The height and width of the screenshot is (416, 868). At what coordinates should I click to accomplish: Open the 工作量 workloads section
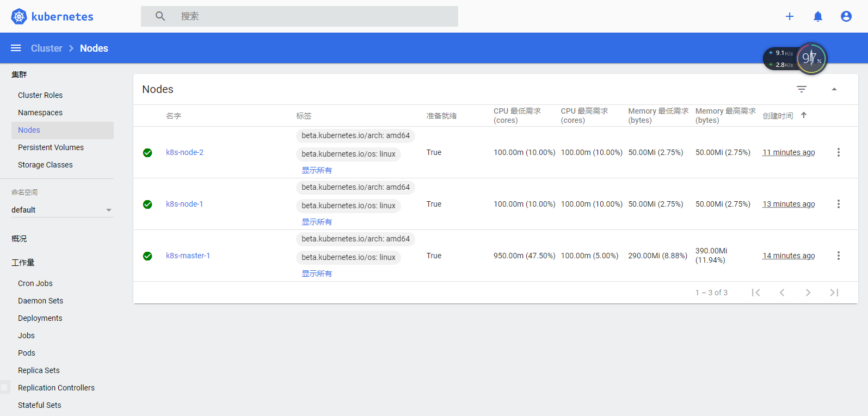coord(23,263)
